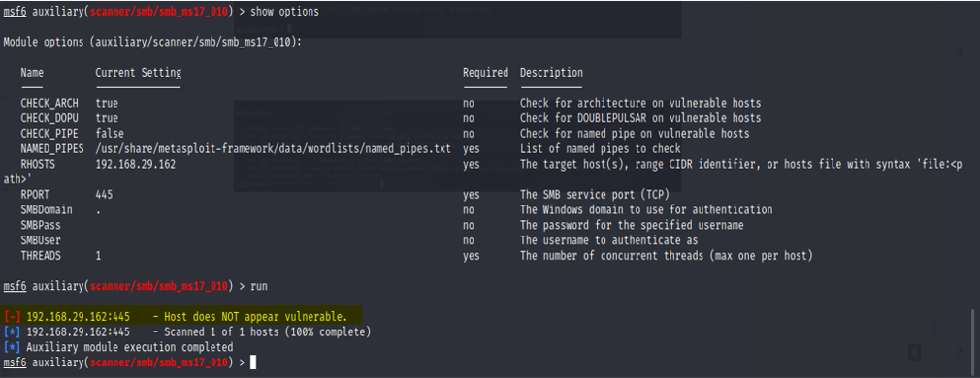Click the CHECK_PIPE option name
The width and height of the screenshot is (980, 378).
[x=49, y=134]
